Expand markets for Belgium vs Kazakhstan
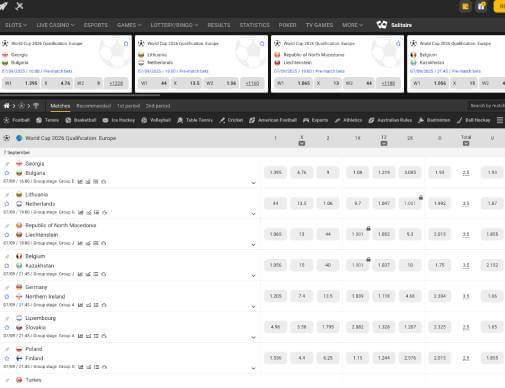 pos(253,276)
